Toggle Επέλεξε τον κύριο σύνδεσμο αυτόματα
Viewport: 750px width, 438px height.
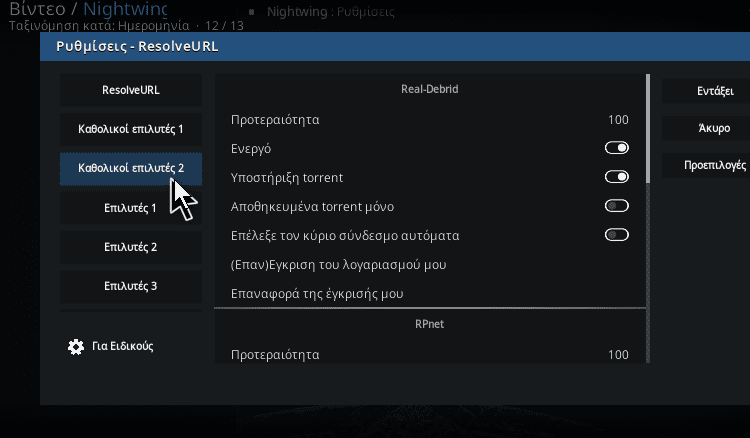tap(617, 235)
